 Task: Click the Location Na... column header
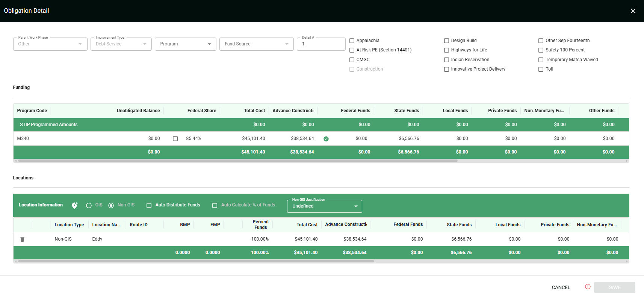106,225
